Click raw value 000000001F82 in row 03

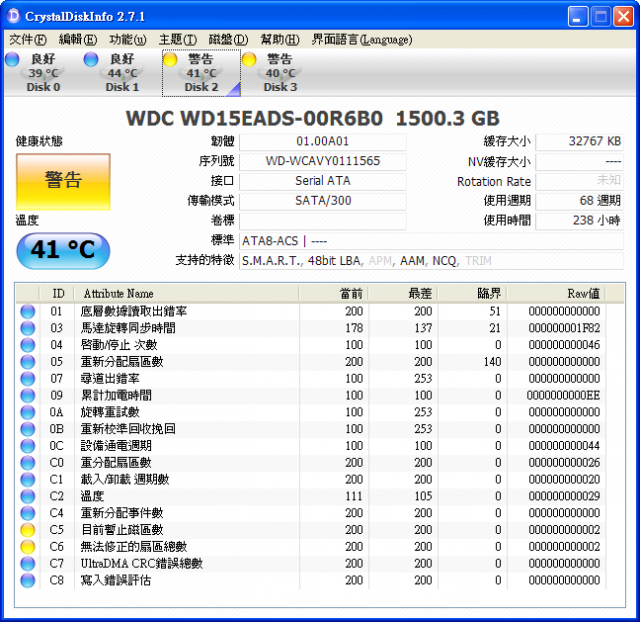(564, 328)
